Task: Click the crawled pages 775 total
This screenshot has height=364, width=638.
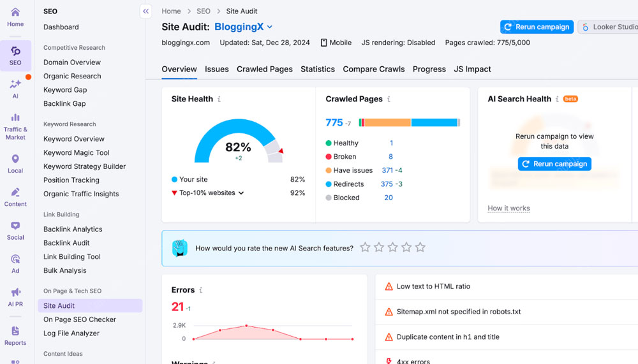Action: point(334,122)
